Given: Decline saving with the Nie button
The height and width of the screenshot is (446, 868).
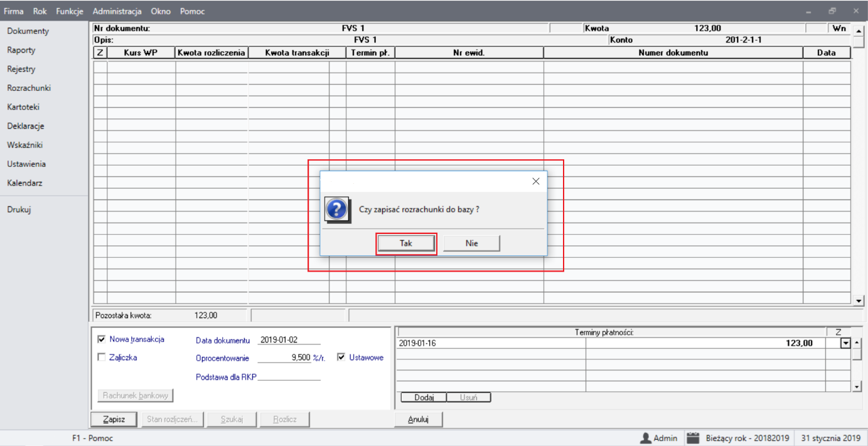Looking at the screenshot, I should click(472, 243).
